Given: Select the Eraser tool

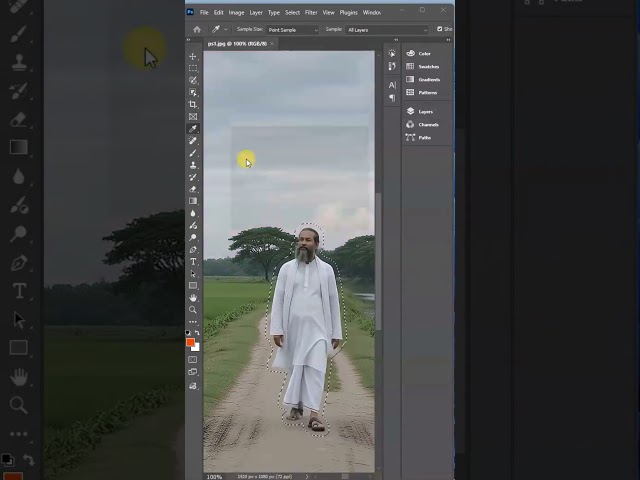Looking at the screenshot, I should [193, 189].
